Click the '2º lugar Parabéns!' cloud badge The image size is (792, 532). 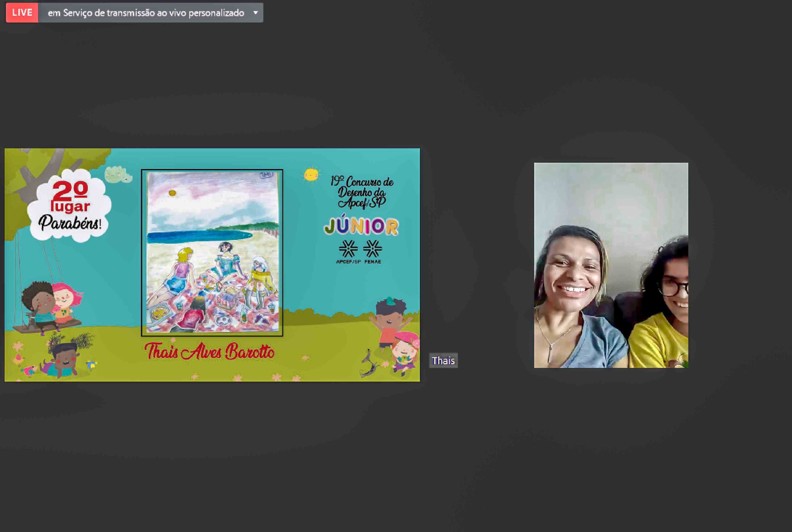[x=69, y=206]
